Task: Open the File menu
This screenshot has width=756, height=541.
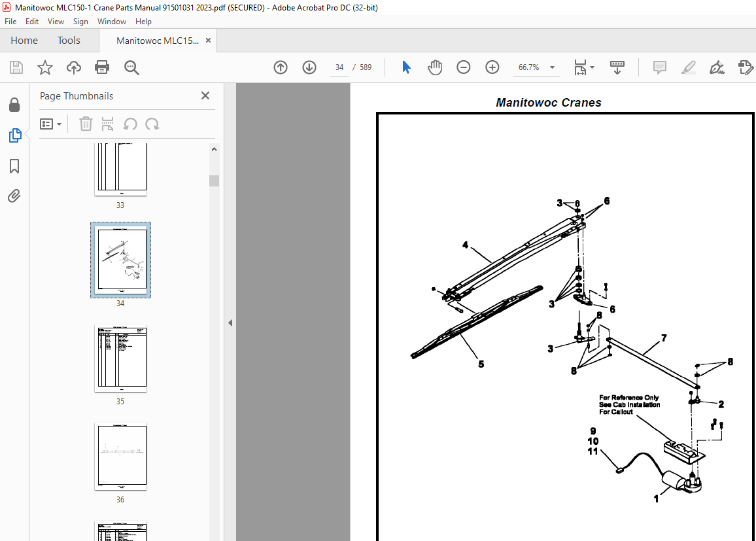Action: click(x=10, y=22)
